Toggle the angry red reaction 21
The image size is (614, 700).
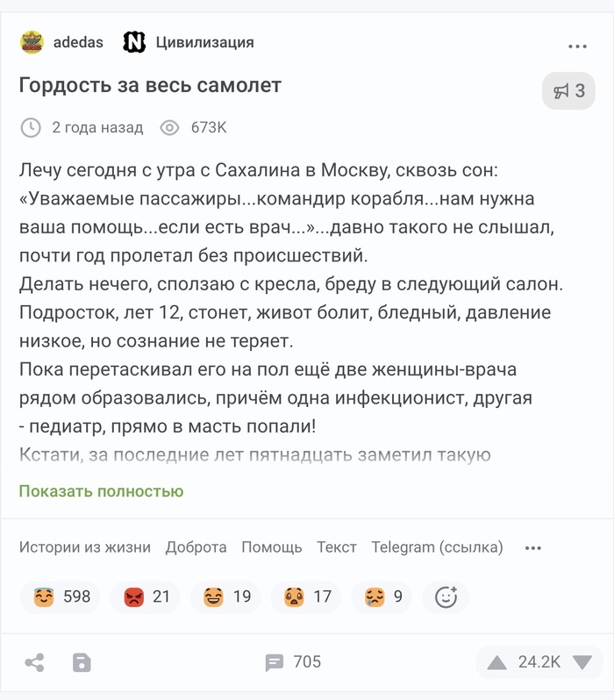pos(145,596)
